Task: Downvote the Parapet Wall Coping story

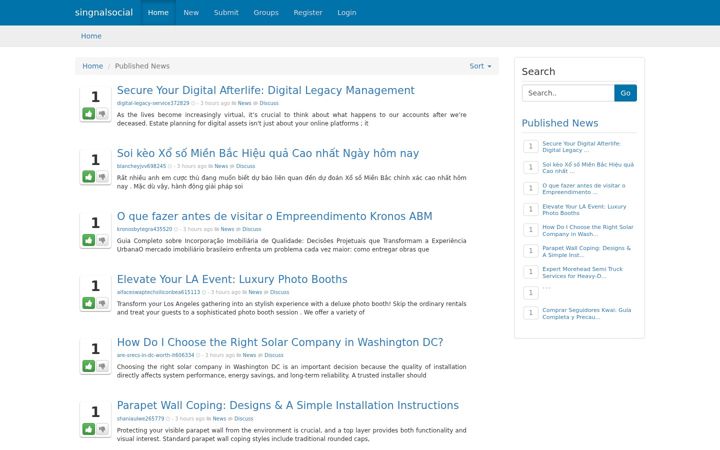Action: click(102, 429)
